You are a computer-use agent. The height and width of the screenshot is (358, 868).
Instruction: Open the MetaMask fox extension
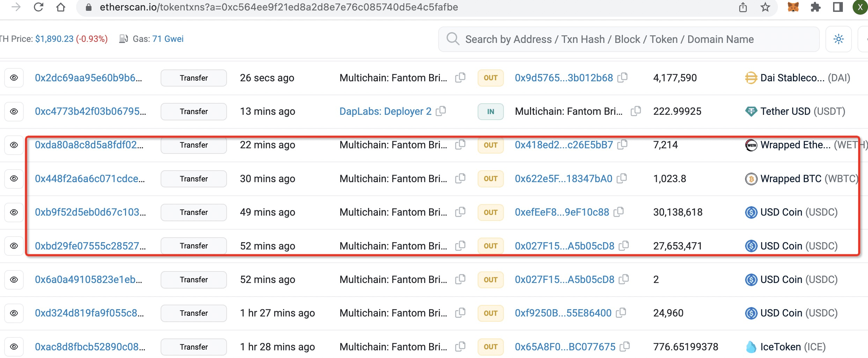coord(793,7)
